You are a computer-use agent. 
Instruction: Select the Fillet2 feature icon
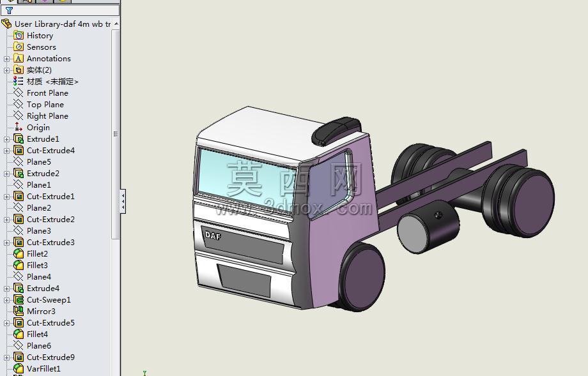(x=19, y=253)
